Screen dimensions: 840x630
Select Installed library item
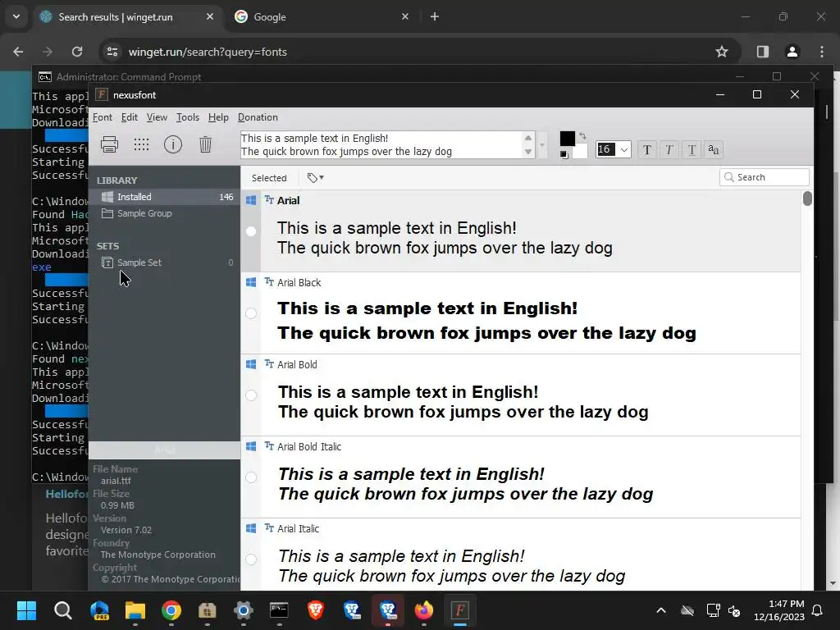pos(164,197)
